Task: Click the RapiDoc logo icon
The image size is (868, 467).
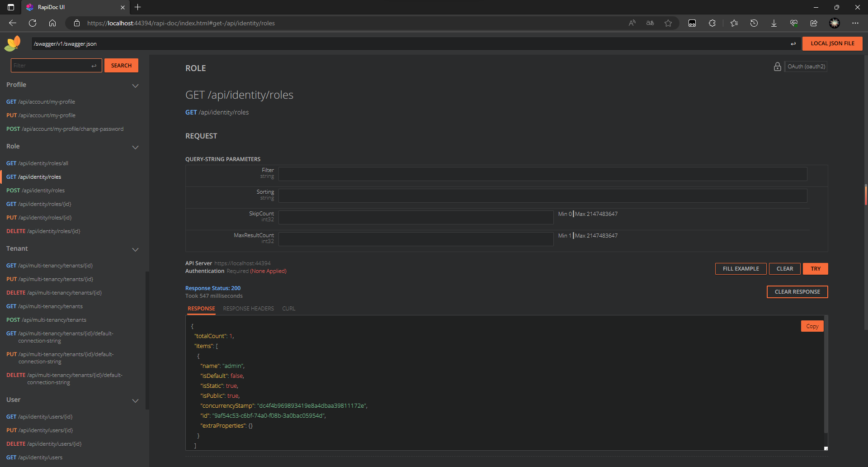Action: click(13, 43)
